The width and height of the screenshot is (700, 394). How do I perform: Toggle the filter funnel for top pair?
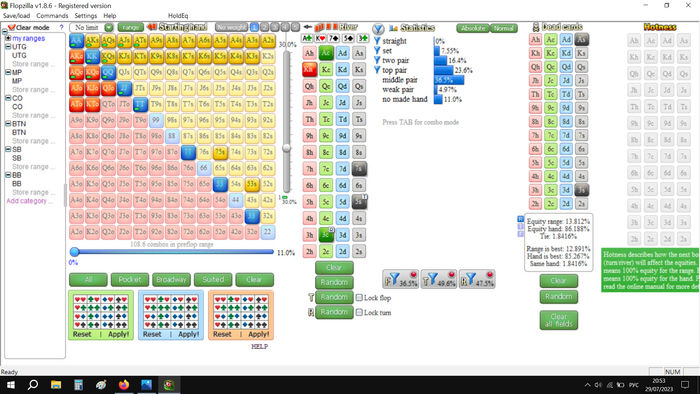pyautogui.click(x=377, y=70)
